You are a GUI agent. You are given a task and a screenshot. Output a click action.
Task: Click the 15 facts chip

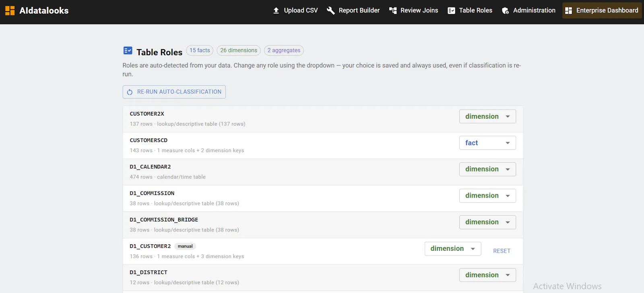point(200,50)
